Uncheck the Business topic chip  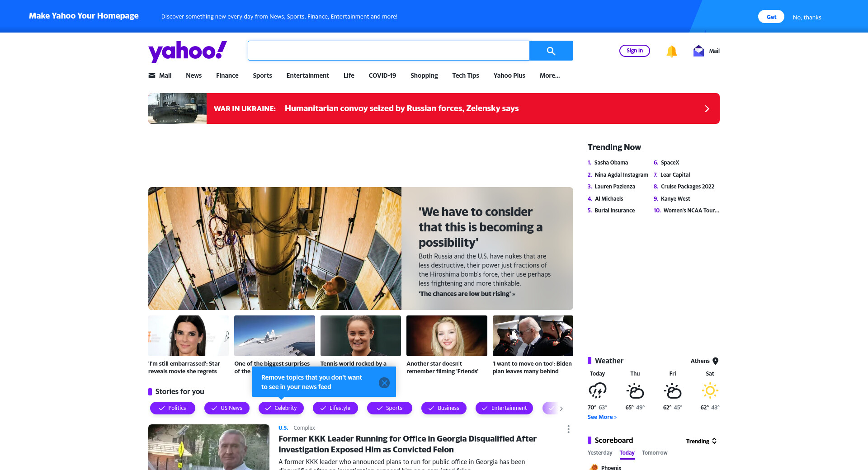[x=444, y=408]
